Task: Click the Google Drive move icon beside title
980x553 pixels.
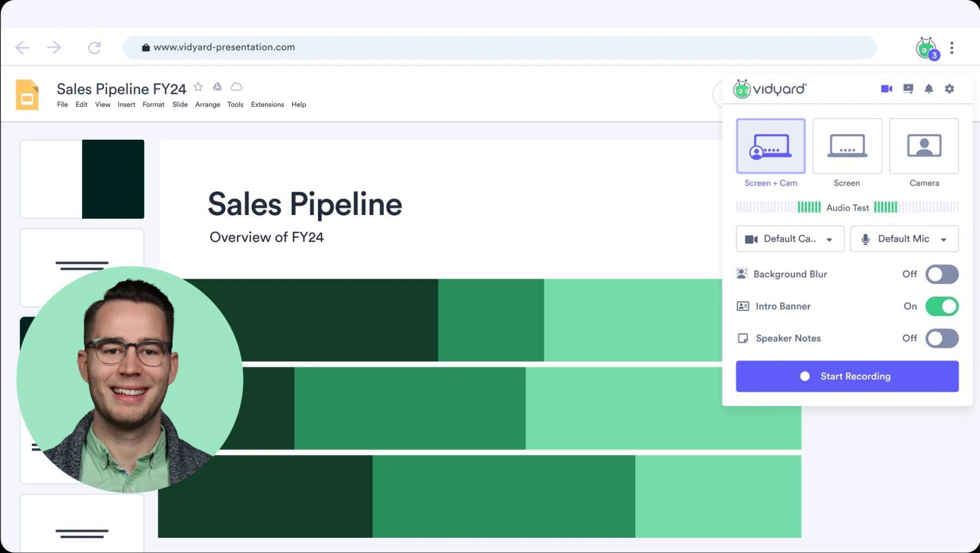Action: [217, 87]
